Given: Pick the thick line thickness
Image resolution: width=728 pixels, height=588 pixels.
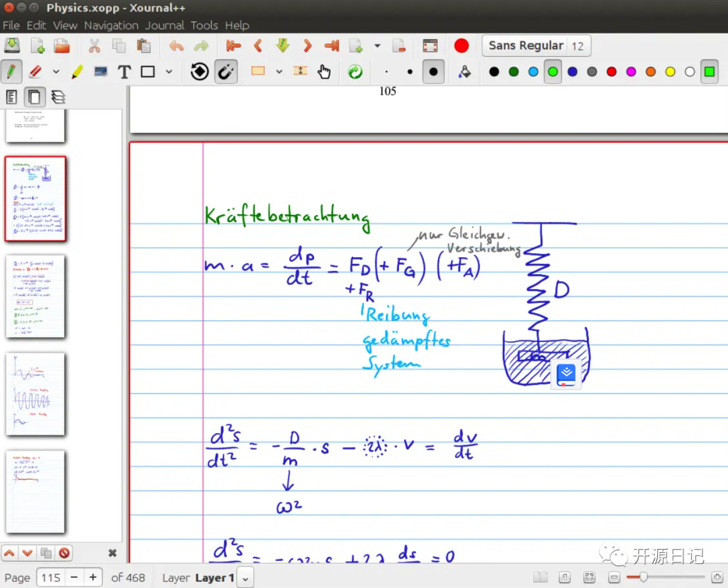Looking at the screenshot, I should click(433, 72).
